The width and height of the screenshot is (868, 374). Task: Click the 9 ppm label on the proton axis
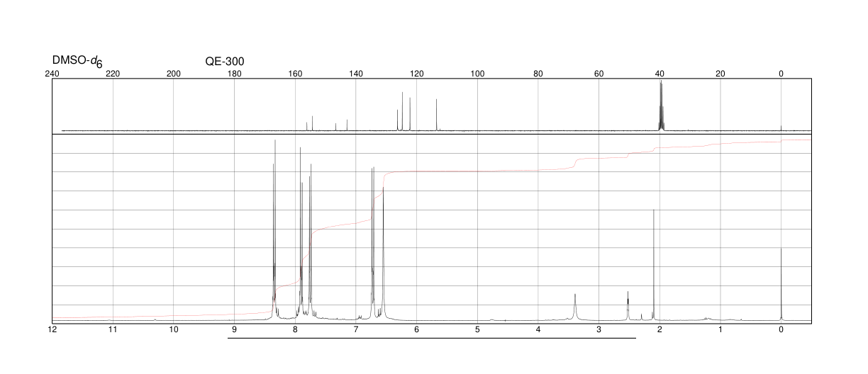point(234,330)
